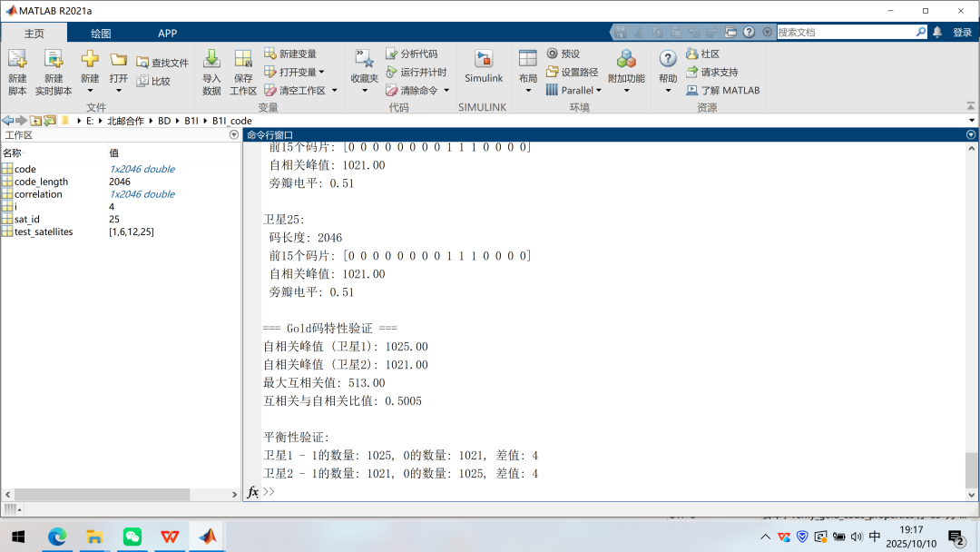
Task: Click 查找文件 find files button
Action: coord(162,63)
